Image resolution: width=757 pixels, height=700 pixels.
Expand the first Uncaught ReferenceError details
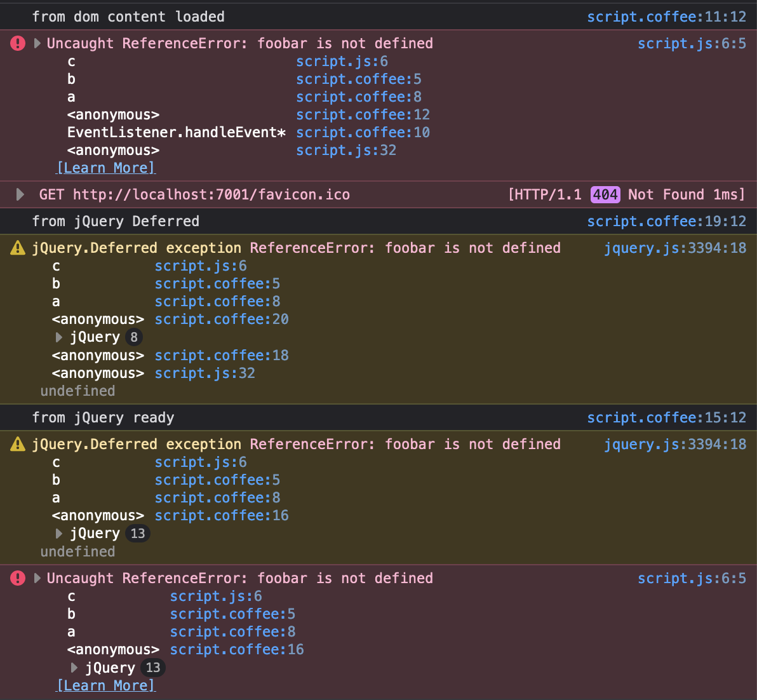tap(37, 43)
